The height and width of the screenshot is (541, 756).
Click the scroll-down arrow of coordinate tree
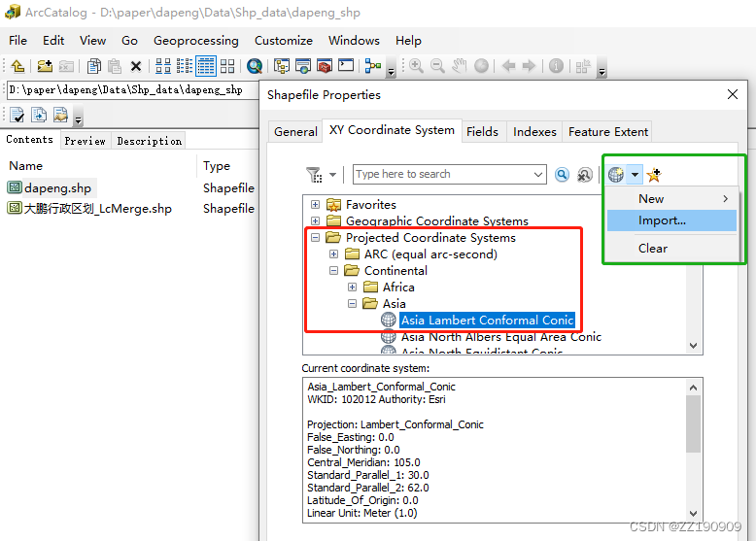693,346
